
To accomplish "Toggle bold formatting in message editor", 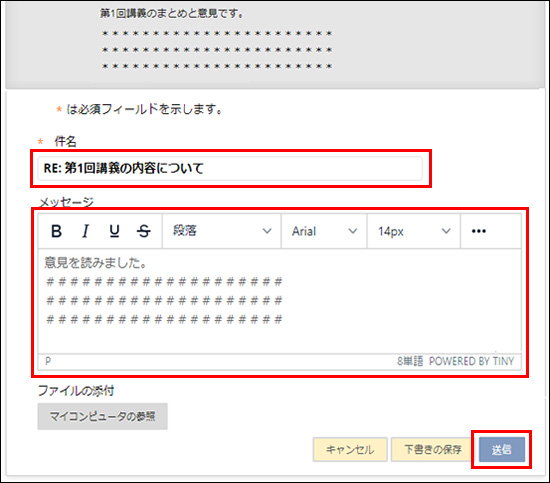I will (56, 231).
